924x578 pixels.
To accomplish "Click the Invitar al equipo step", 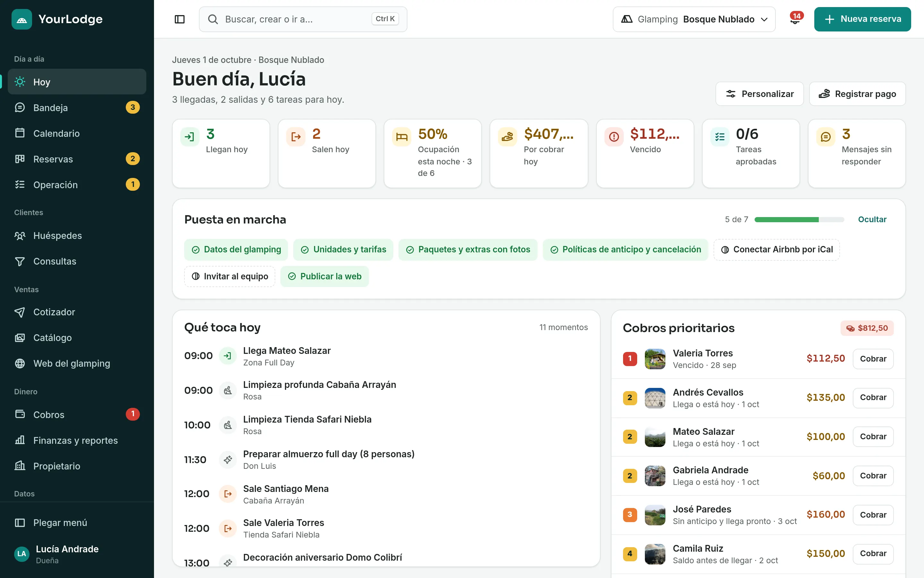I will (x=229, y=276).
